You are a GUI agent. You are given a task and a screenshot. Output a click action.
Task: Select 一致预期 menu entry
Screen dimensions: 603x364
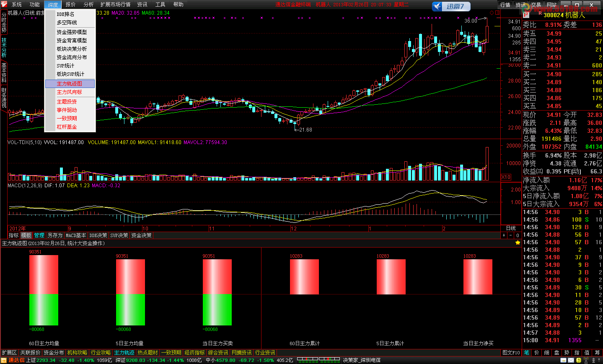pos(70,119)
